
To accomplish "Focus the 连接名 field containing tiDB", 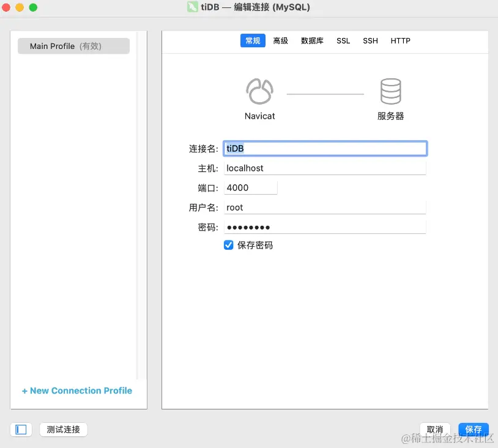I will click(x=325, y=148).
